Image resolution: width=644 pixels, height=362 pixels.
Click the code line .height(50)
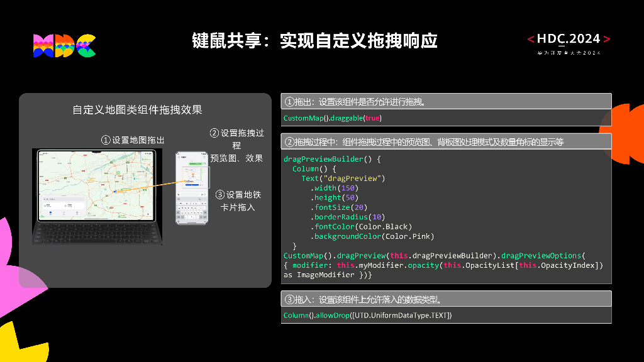point(335,198)
